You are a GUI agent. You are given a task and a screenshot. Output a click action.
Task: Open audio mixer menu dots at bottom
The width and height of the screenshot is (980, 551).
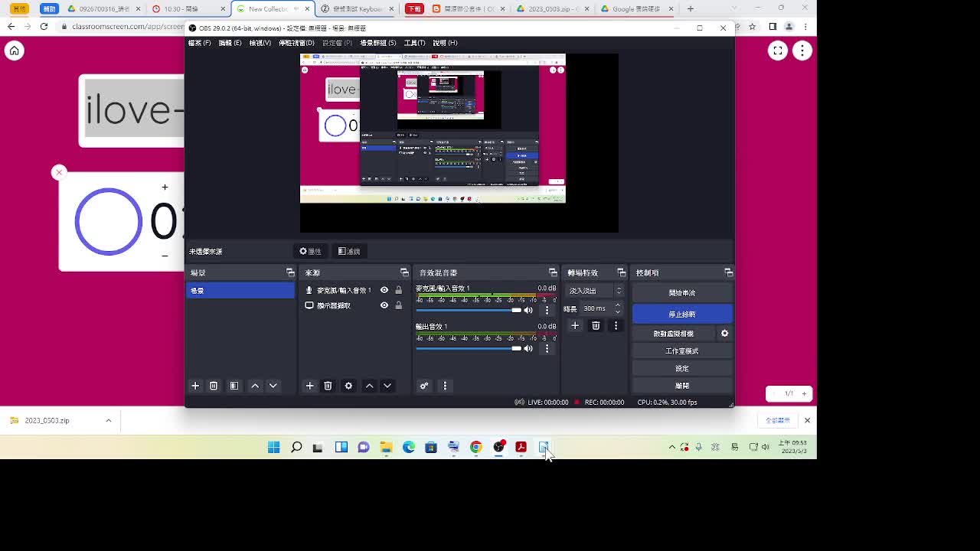[445, 386]
